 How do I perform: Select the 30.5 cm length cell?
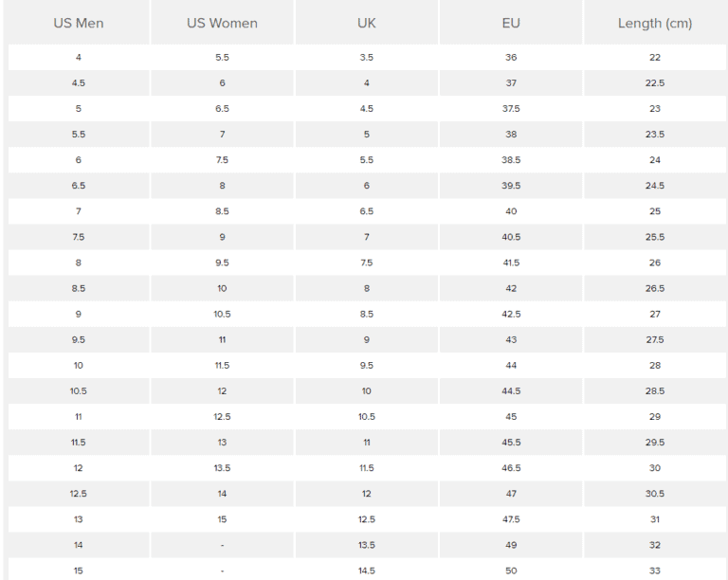pyautogui.click(x=655, y=494)
